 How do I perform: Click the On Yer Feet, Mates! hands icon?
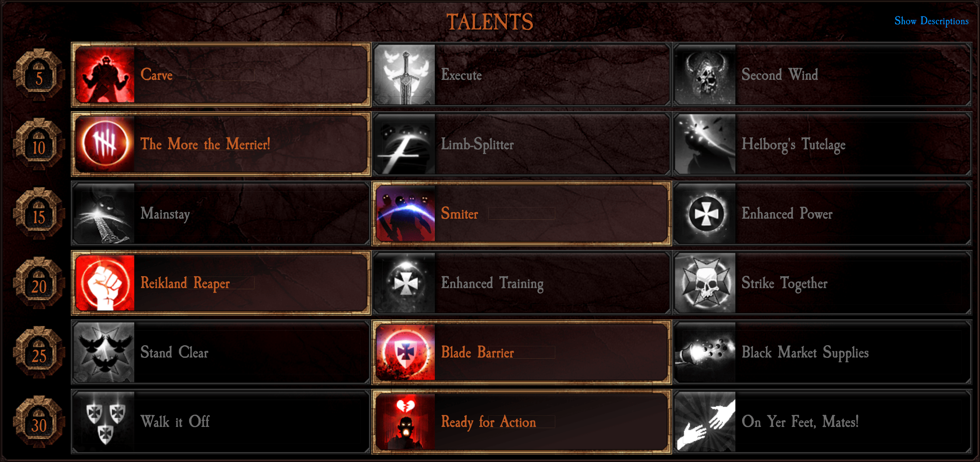pyautogui.click(x=706, y=421)
